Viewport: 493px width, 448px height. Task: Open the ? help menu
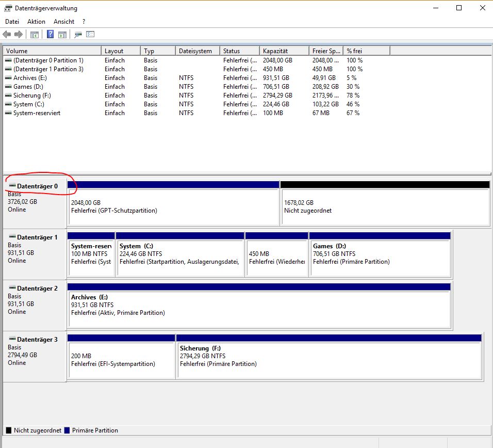tap(84, 21)
